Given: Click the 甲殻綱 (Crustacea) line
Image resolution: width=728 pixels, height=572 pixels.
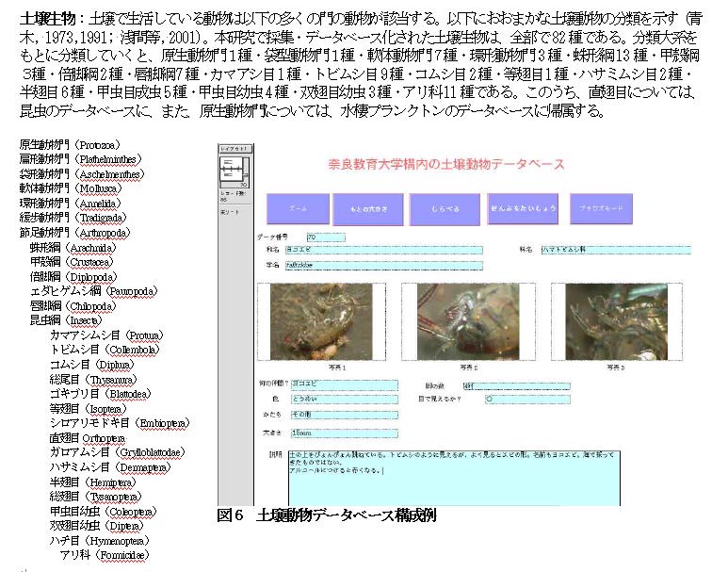Looking at the screenshot, I should point(72,262).
